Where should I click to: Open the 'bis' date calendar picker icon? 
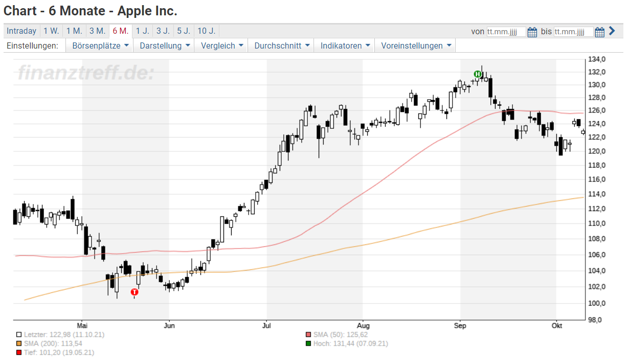pyautogui.click(x=600, y=32)
